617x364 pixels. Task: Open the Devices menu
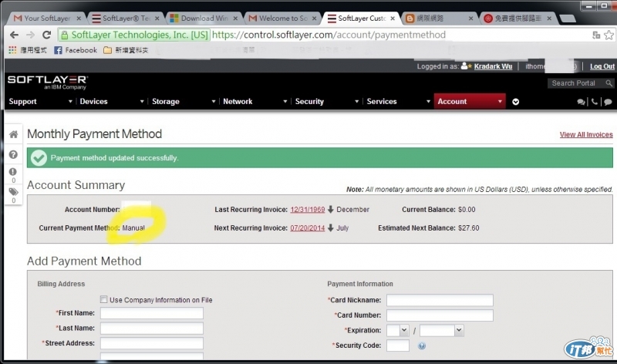(x=93, y=102)
